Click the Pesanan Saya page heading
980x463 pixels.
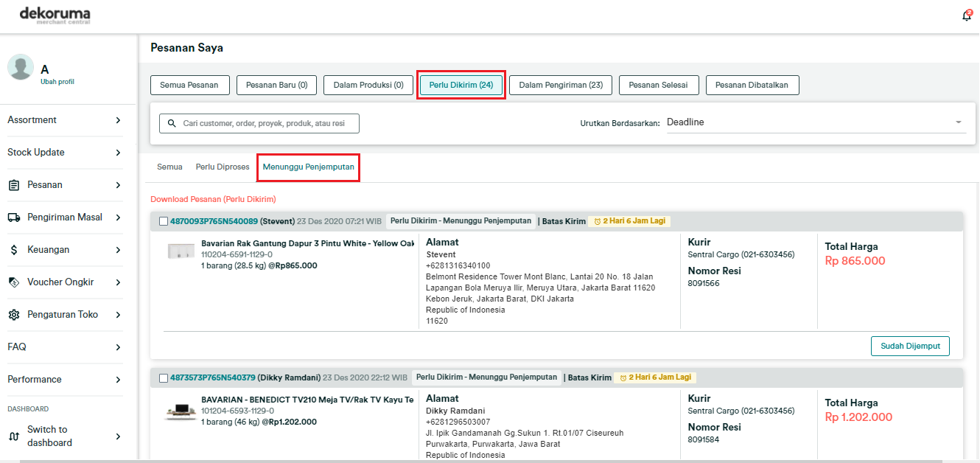[x=186, y=47]
